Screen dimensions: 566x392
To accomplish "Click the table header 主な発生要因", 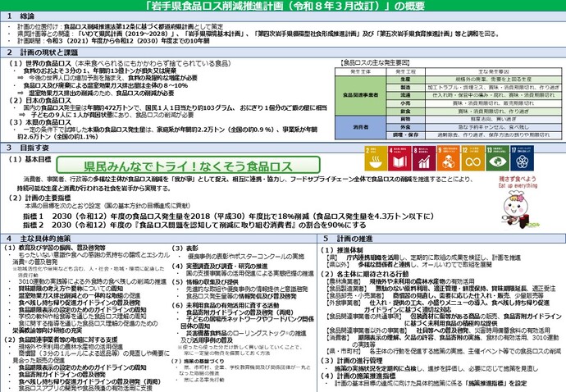I will coord(494,71).
